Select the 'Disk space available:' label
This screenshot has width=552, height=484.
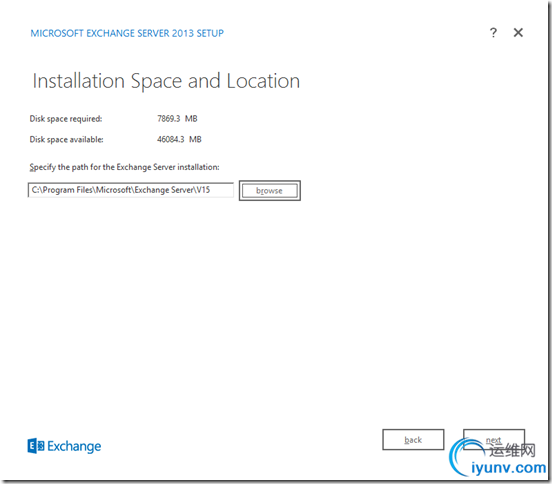[67, 140]
